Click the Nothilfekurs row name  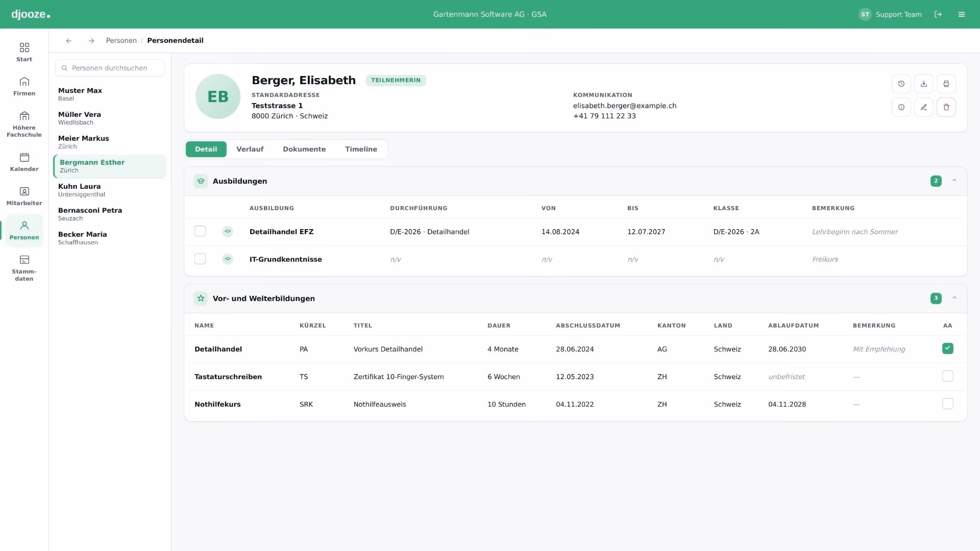point(217,404)
